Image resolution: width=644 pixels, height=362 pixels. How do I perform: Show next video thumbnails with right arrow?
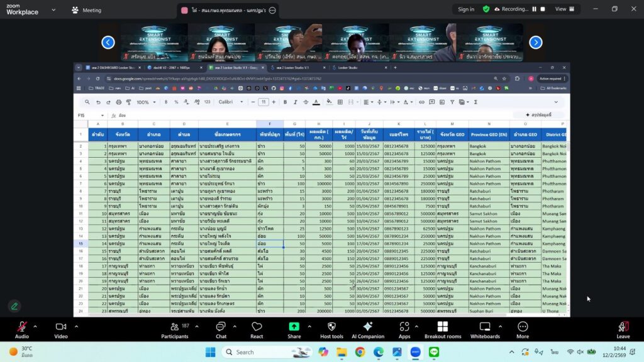(535, 42)
